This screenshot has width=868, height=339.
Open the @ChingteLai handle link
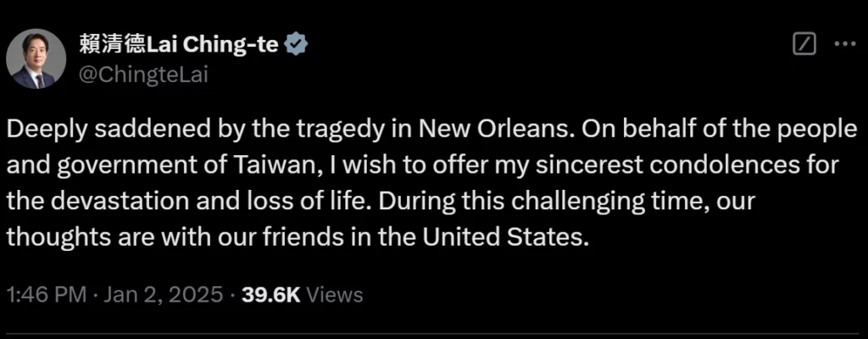[142, 74]
